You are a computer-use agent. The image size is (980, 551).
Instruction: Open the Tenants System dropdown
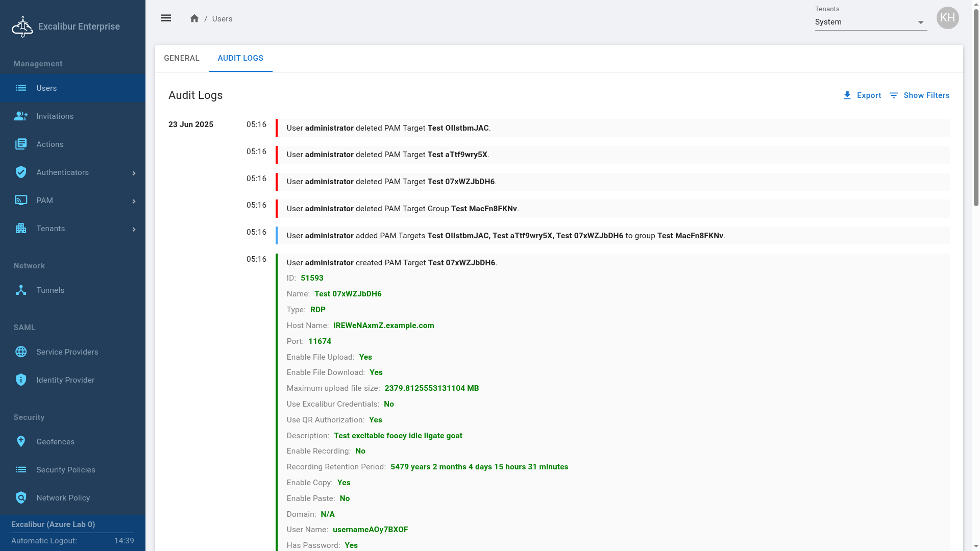point(871,22)
